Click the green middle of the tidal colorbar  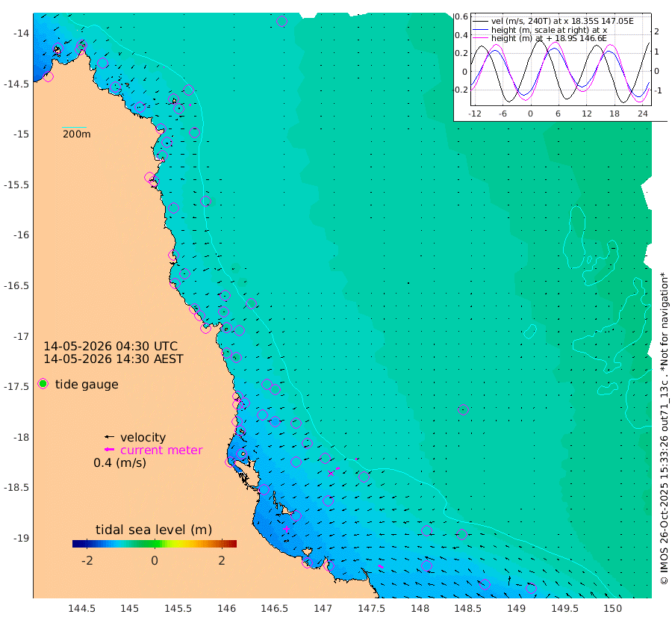point(155,544)
